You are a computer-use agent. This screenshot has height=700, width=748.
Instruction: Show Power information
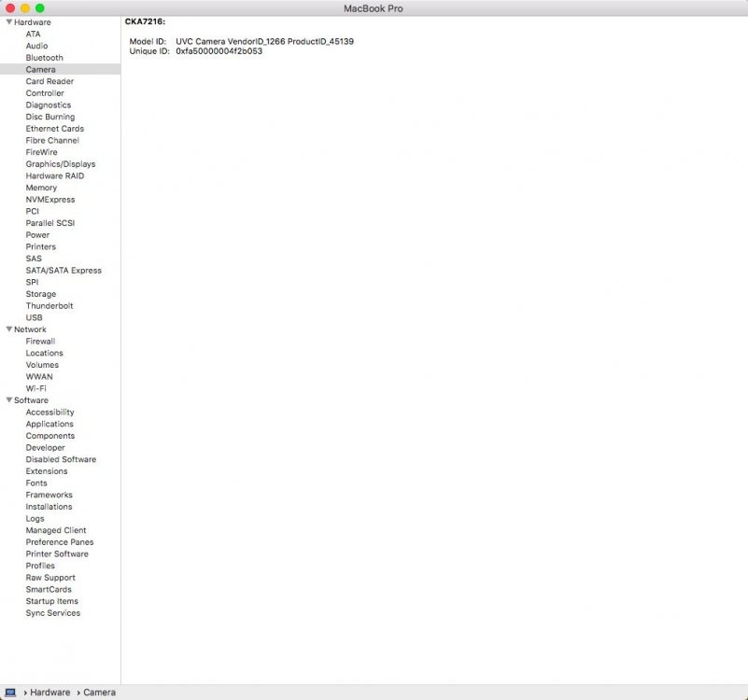point(37,235)
